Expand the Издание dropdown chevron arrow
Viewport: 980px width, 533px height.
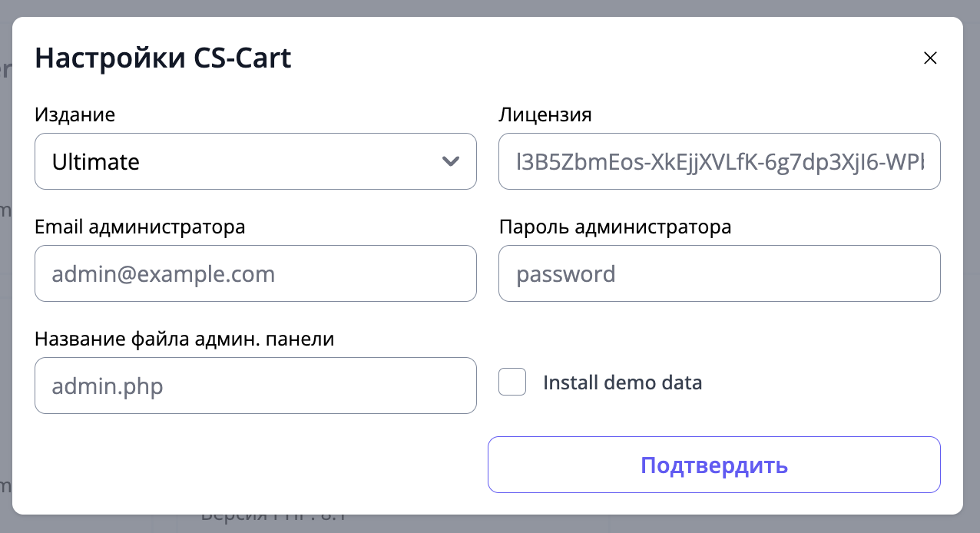(451, 161)
